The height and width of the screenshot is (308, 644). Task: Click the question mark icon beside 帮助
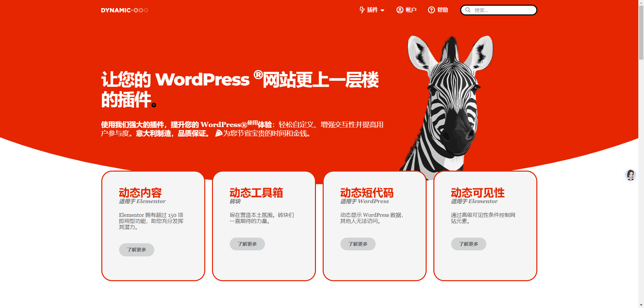(431, 10)
